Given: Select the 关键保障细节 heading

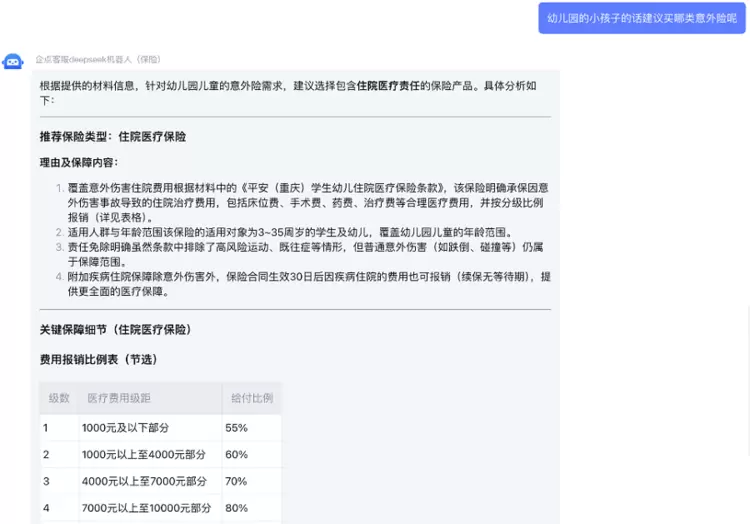Looking at the screenshot, I should click(x=116, y=329).
